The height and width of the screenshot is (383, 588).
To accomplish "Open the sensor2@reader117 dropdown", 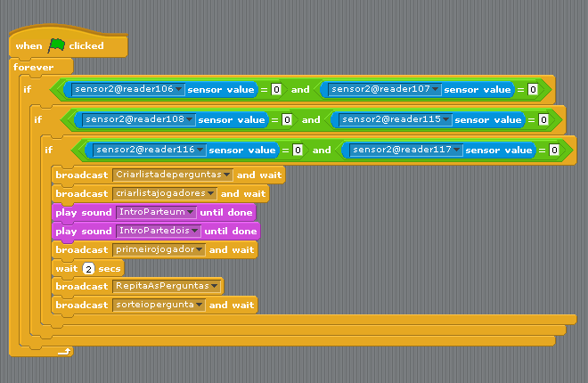I will [x=457, y=150].
